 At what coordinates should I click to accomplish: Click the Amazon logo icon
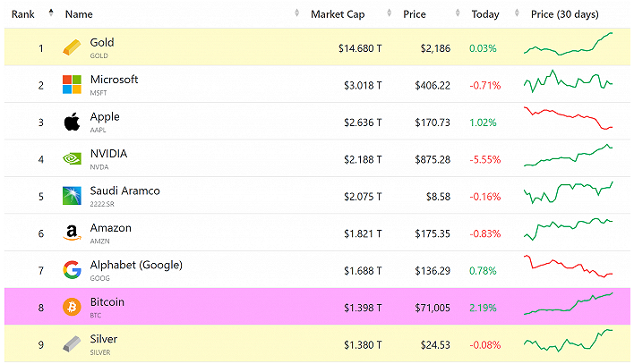pos(72,233)
